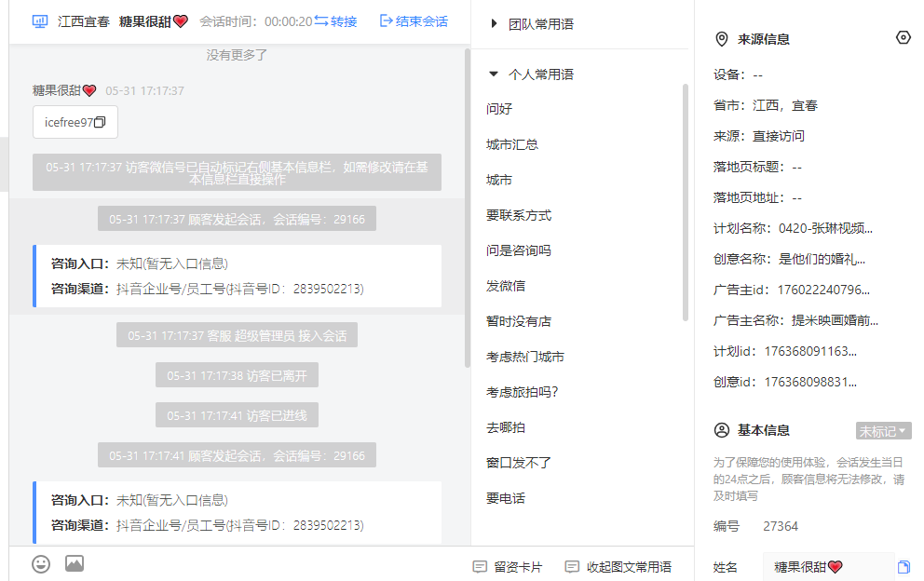The image size is (924, 581).
Task: Open the image upload icon
Action: pyautogui.click(x=75, y=564)
